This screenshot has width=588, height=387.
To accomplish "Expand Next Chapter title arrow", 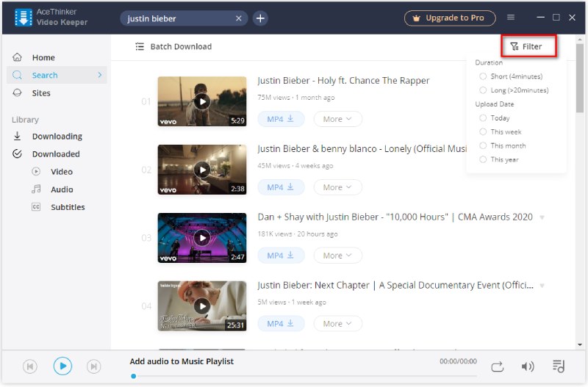I will [x=542, y=286].
